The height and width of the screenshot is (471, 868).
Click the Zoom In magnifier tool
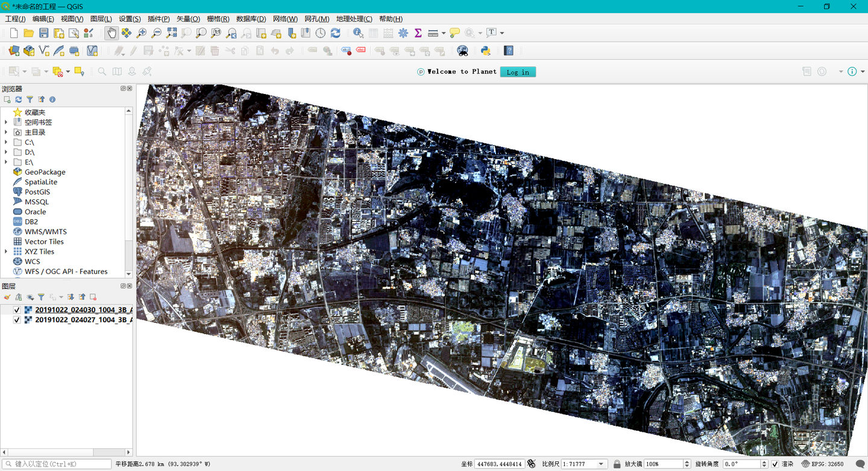(x=142, y=33)
